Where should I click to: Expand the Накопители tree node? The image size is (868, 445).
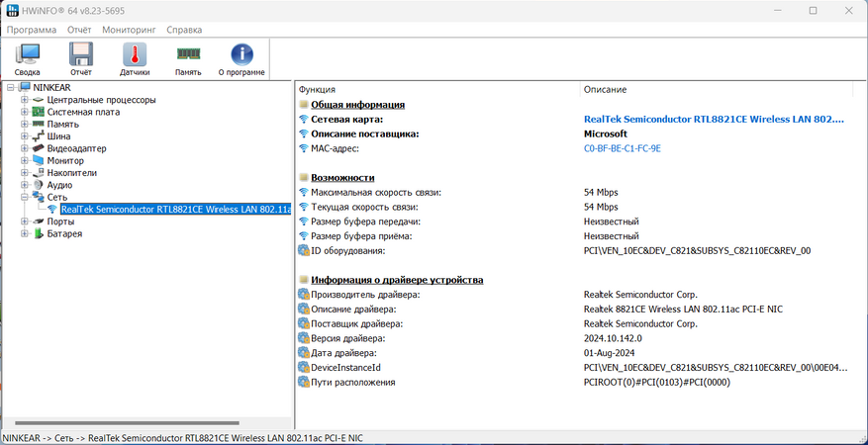pyautogui.click(x=25, y=173)
